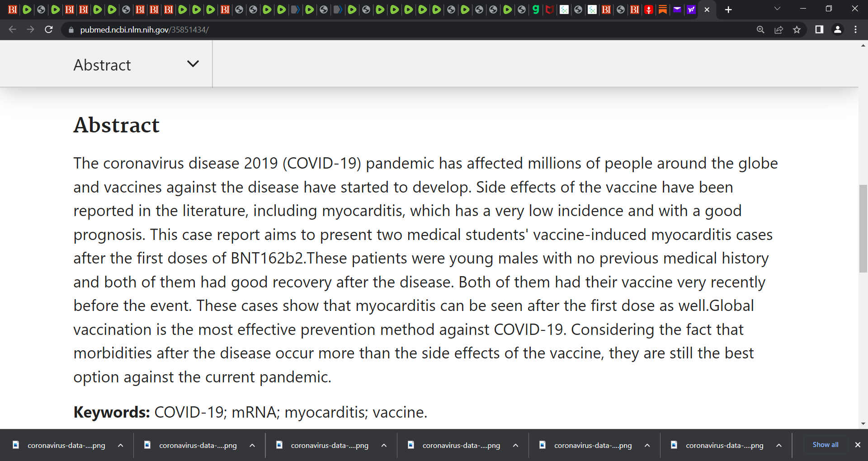Expand options for the first coronavirus-data download
Screen dimensions: 868x461
click(121, 445)
